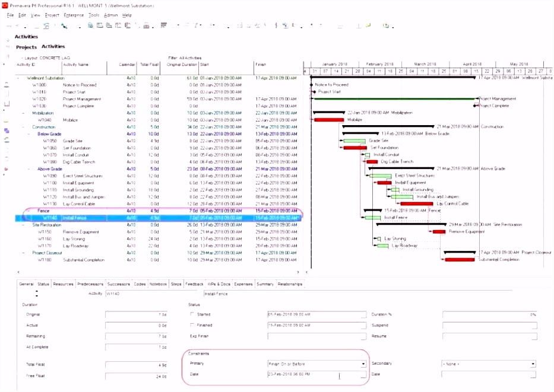This screenshot has height=392, width=554.
Task: Open the Enterprise menu
Action: tap(74, 15)
